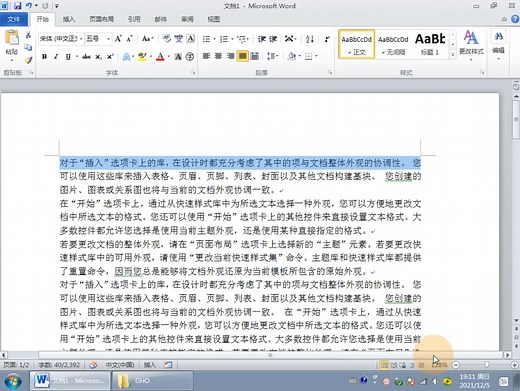Image resolution: width=520 pixels, height=391 pixels.
Task: Toggle Bold formatting
Action: tap(44, 57)
